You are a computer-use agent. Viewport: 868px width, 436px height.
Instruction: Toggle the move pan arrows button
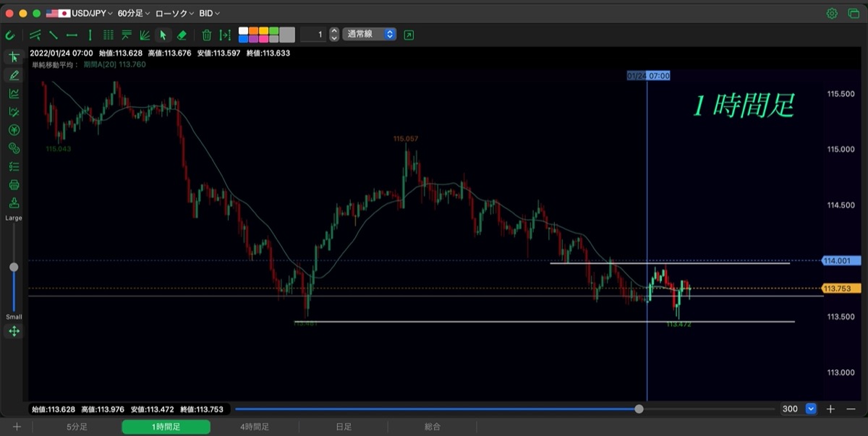click(x=14, y=331)
